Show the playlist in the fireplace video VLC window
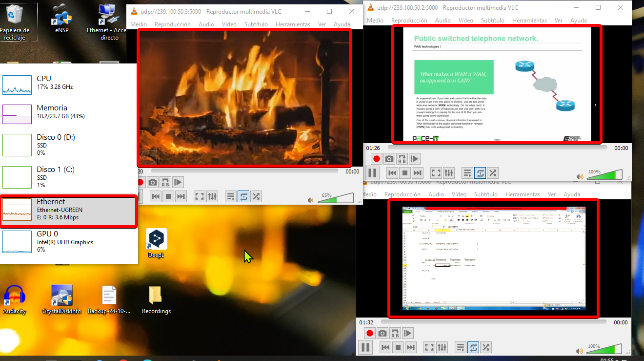The image size is (644, 361). (x=231, y=196)
